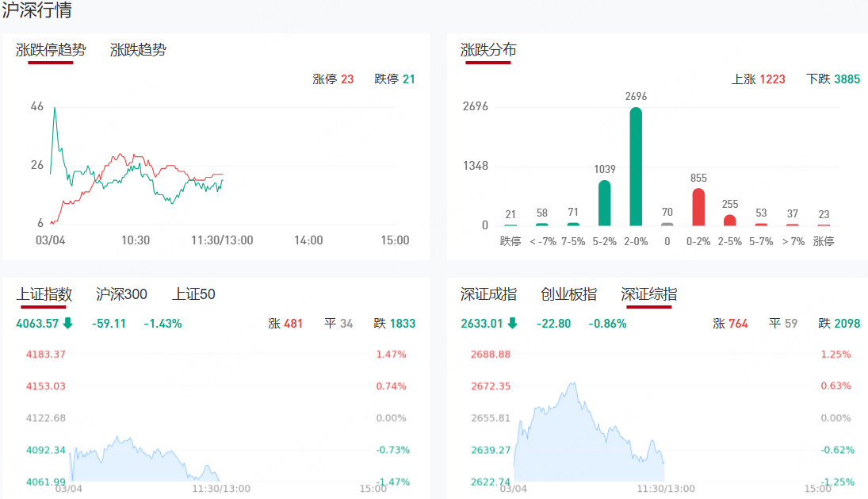Click the 2696 green bar for 2-0%
The width and height of the screenshot is (868, 499).
pyautogui.click(x=636, y=167)
